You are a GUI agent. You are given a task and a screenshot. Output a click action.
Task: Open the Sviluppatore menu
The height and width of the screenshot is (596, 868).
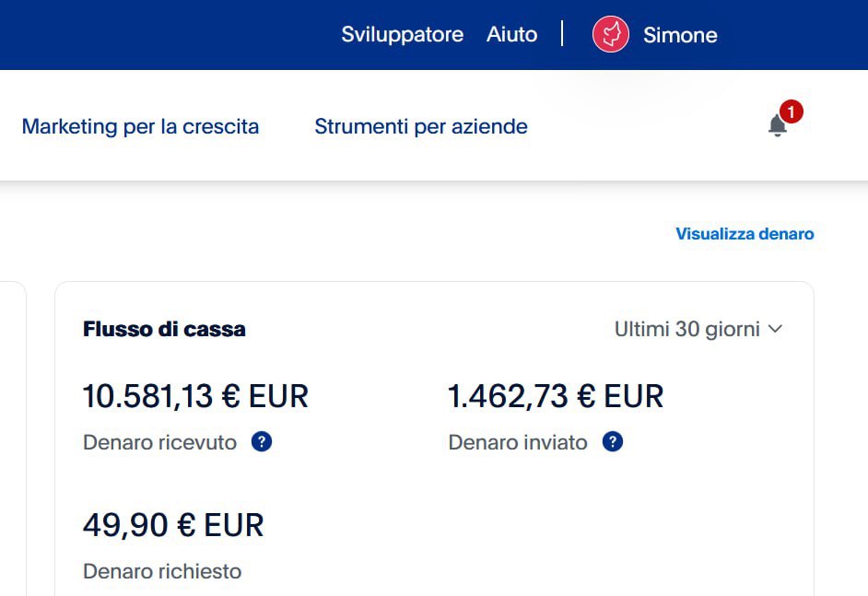402,35
